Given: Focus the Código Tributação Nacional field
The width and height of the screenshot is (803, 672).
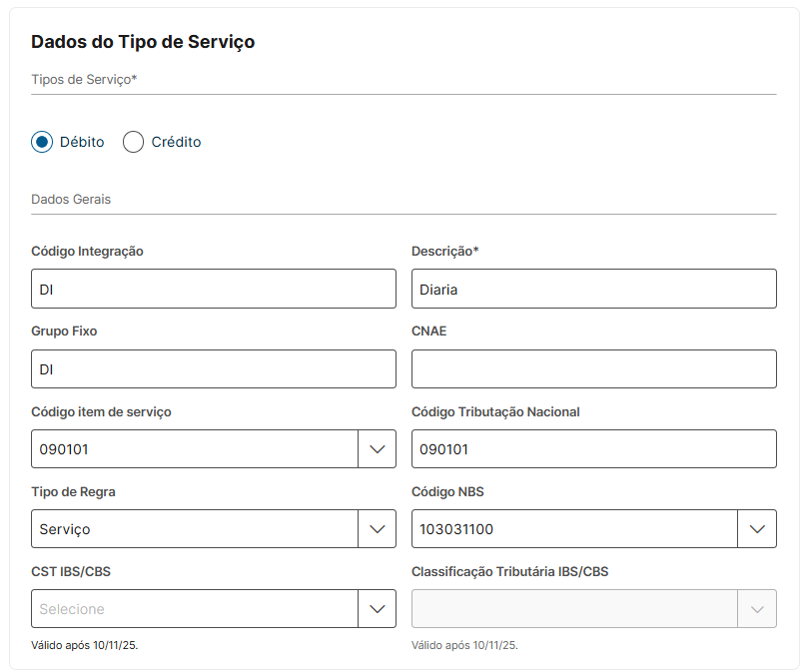Looking at the screenshot, I should pyautogui.click(x=593, y=449).
